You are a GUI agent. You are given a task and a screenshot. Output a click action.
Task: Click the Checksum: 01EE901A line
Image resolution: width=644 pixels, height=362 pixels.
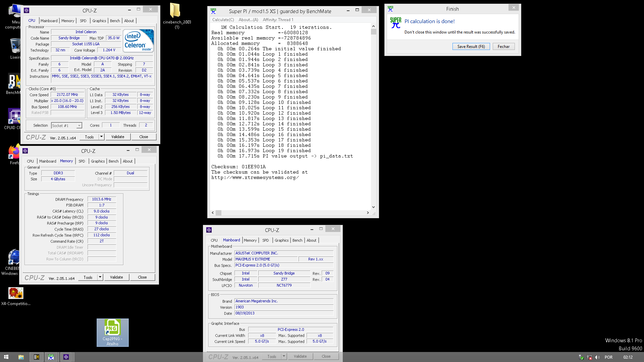[x=238, y=167]
